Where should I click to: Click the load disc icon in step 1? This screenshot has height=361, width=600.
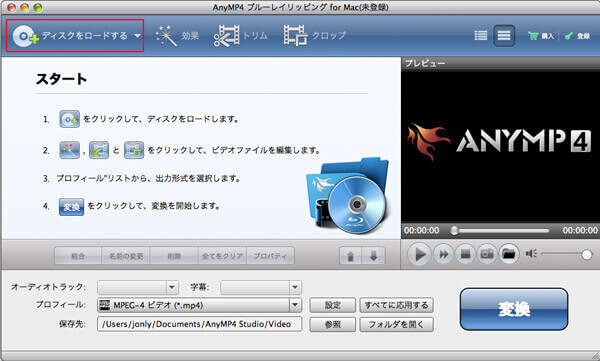click(x=69, y=119)
